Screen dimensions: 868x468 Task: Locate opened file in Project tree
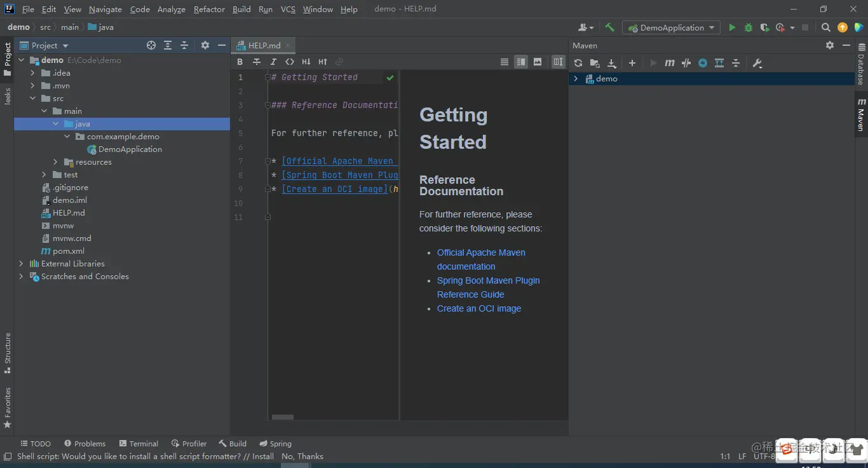(151, 45)
